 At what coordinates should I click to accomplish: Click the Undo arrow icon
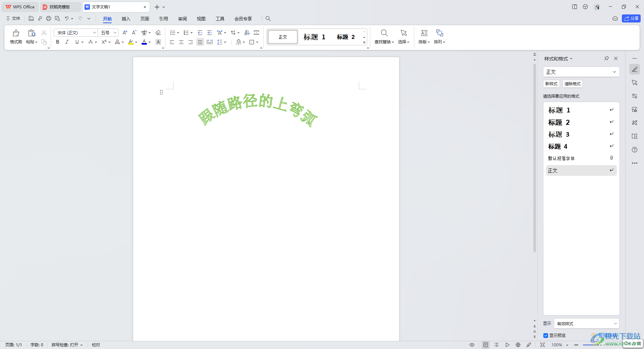[x=66, y=18]
